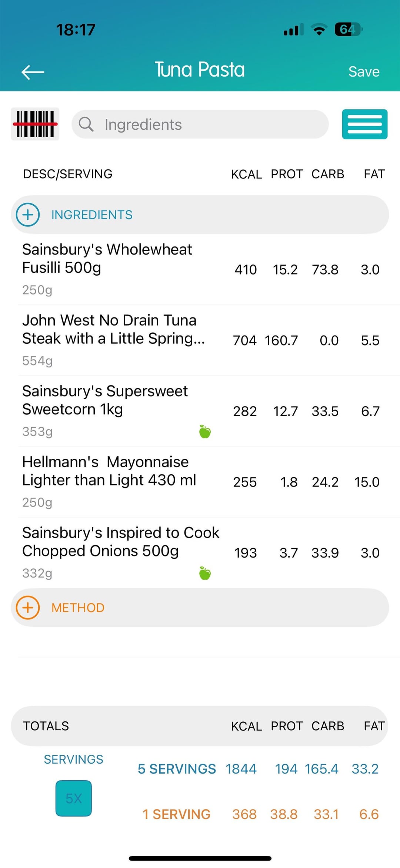The image size is (400, 868).
Task: Tap the green apple icon on Sweetcorn
Action: click(x=205, y=431)
